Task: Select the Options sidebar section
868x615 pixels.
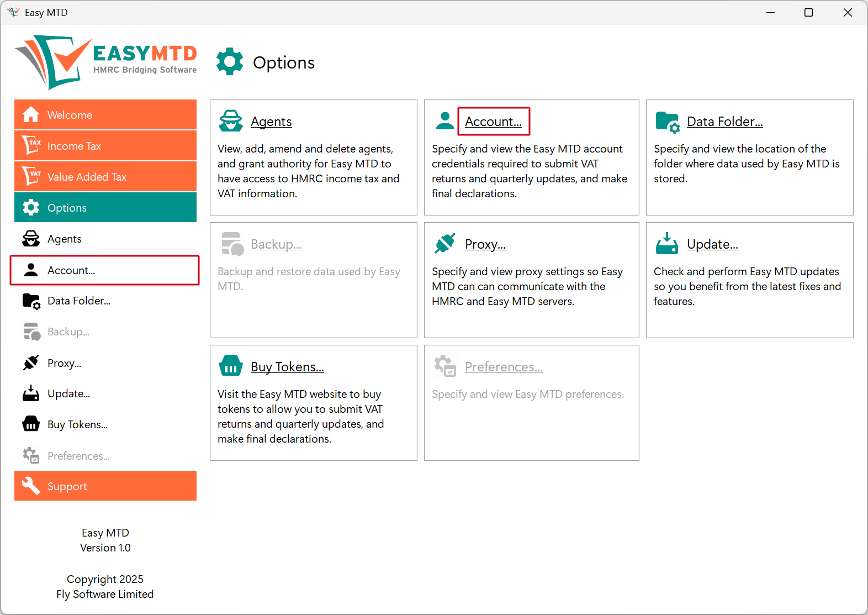Action: click(105, 207)
